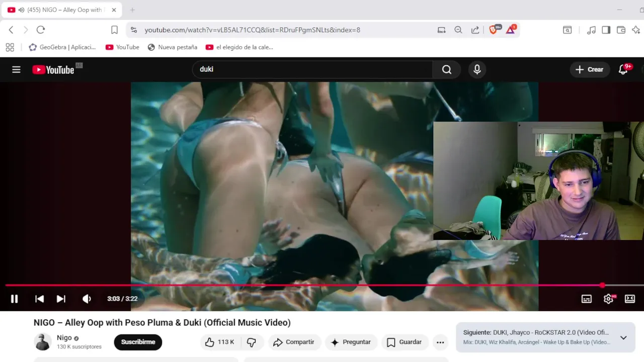Subscribe with the Suscribirme button
This screenshot has width=644, height=362.
click(138, 342)
